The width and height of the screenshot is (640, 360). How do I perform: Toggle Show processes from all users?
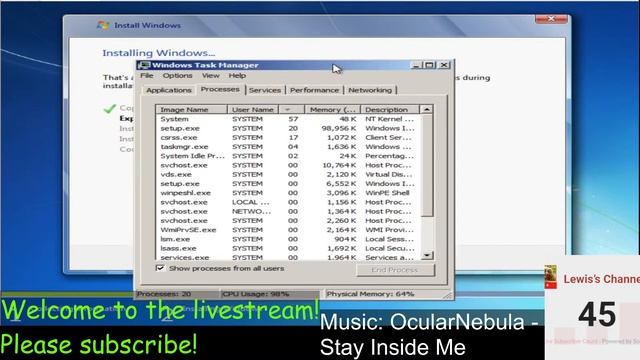[x=160, y=268]
